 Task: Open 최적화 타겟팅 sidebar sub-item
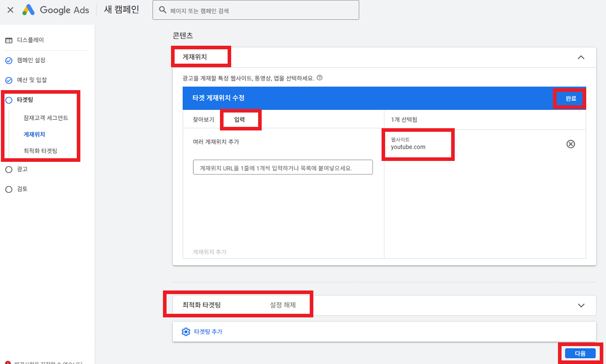pyautogui.click(x=40, y=151)
